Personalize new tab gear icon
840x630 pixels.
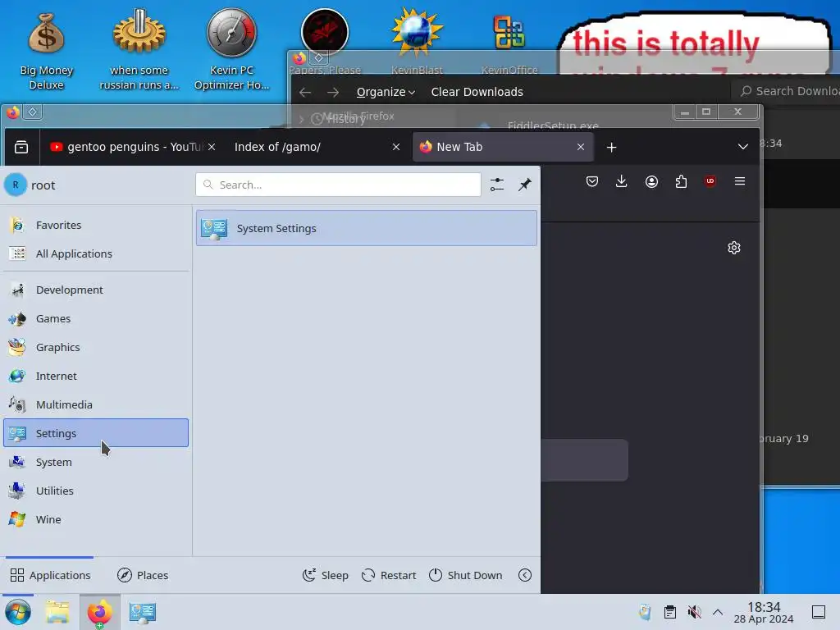tap(734, 248)
